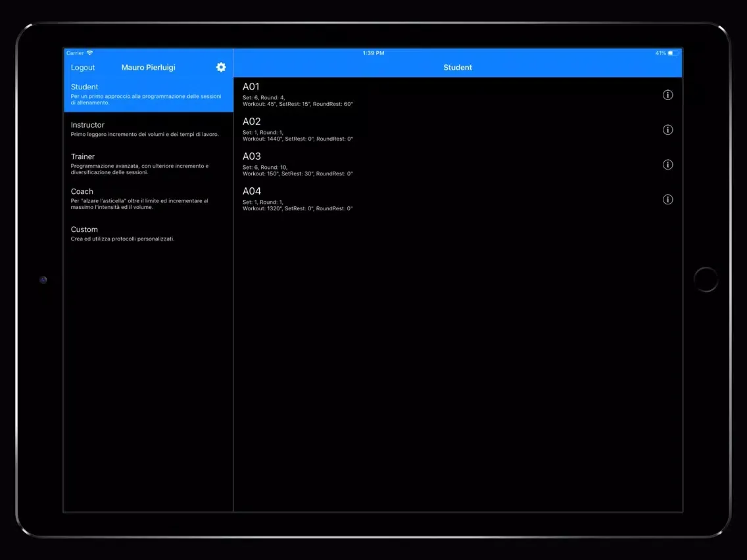Log out using the Logout button
This screenshot has height=560, width=747.
[x=83, y=68]
